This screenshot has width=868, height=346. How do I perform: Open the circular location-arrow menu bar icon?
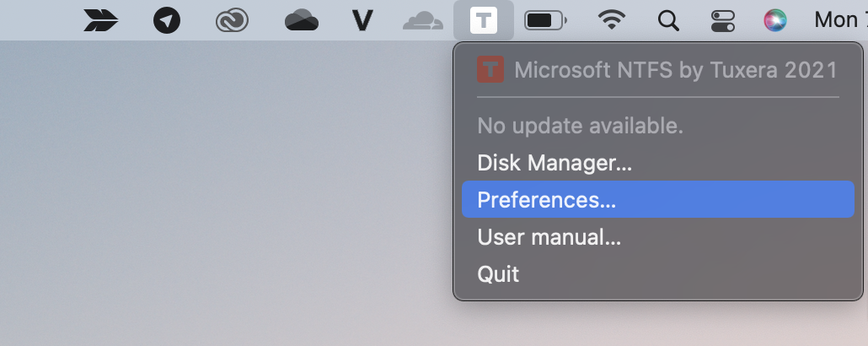pyautogui.click(x=167, y=20)
